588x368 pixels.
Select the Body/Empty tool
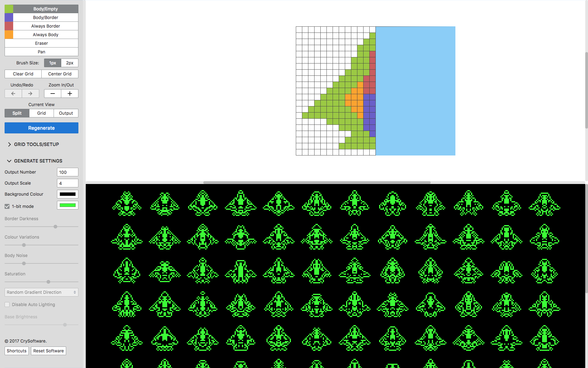coord(45,8)
